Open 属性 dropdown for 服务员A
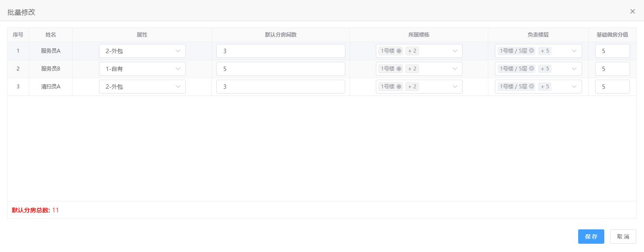This screenshot has width=644, height=252. [142, 51]
